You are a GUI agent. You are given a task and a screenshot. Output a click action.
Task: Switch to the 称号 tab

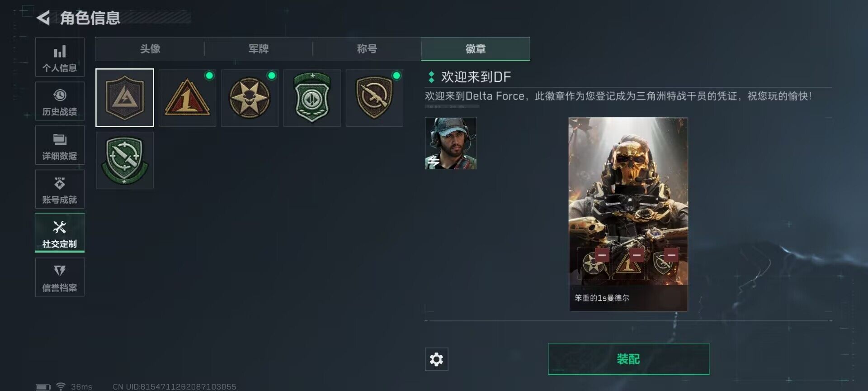click(367, 49)
